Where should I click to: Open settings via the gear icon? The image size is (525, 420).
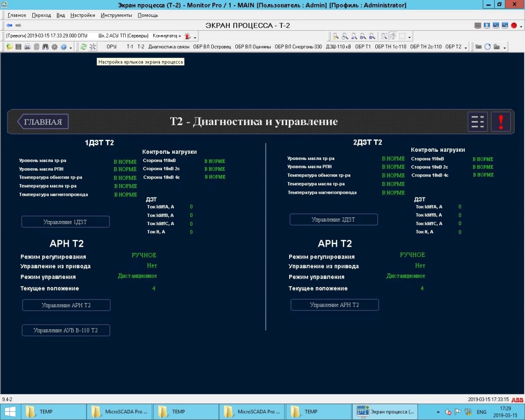(55, 46)
